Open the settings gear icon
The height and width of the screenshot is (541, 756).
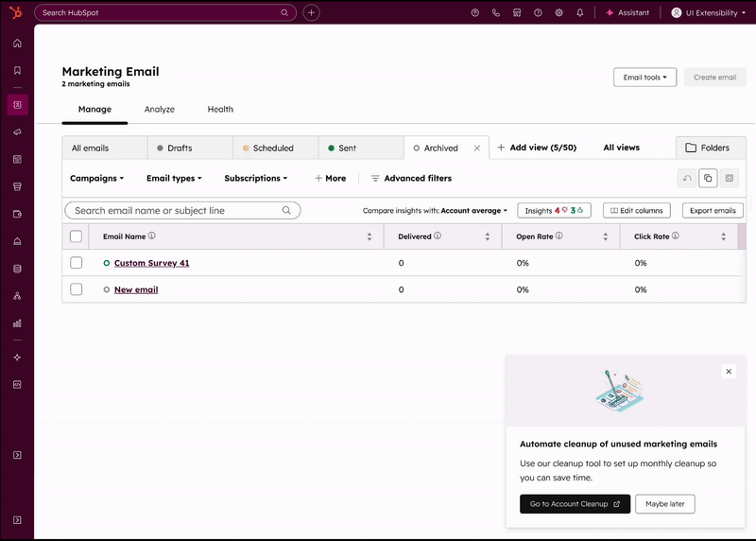[x=558, y=13]
